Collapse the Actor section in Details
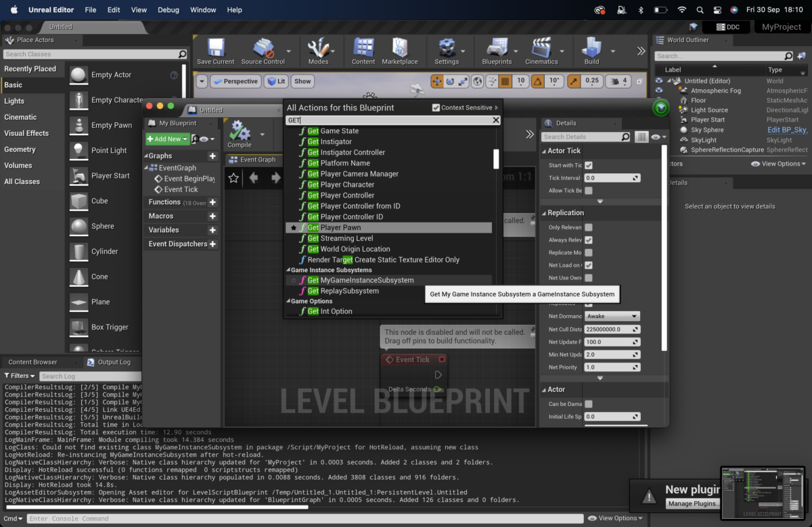 (x=544, y=390)
